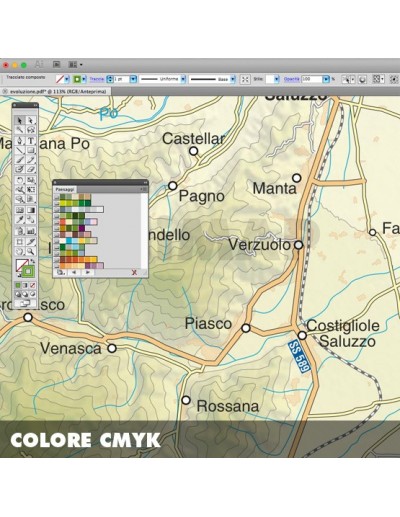Click the Traccia stroke link
This screenshot has height=517, width=400.
coord(97,79)
